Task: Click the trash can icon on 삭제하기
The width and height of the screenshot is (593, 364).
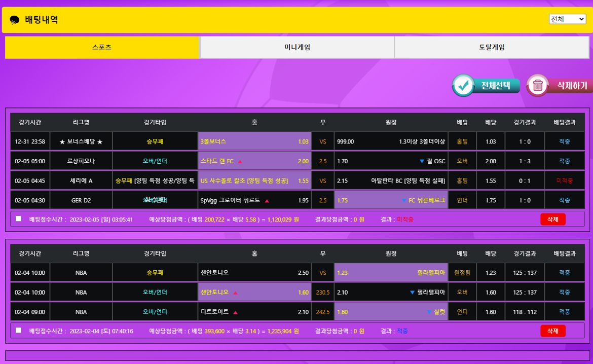Action: click(538, 86)
